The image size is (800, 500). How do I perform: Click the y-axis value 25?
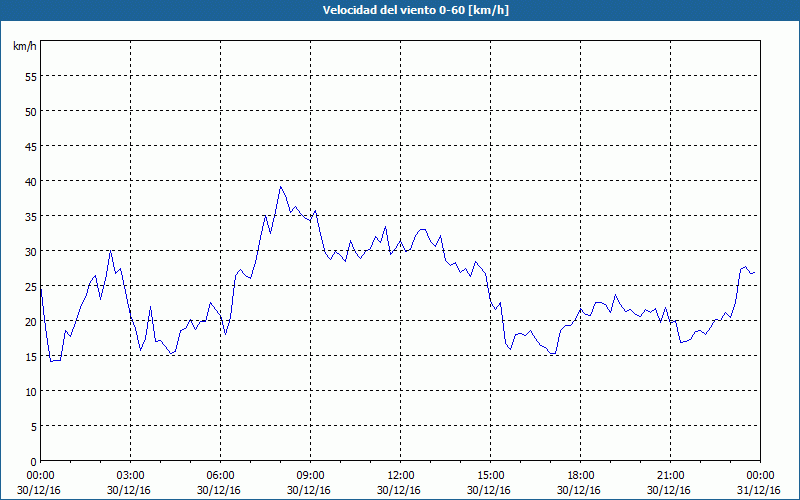[x=31, y=287]
